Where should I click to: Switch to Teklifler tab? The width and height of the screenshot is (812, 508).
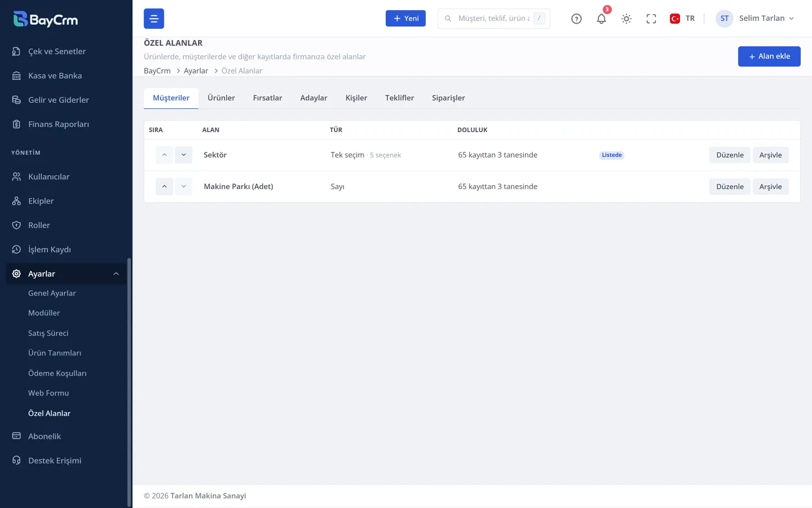click(x=399, y=98)
